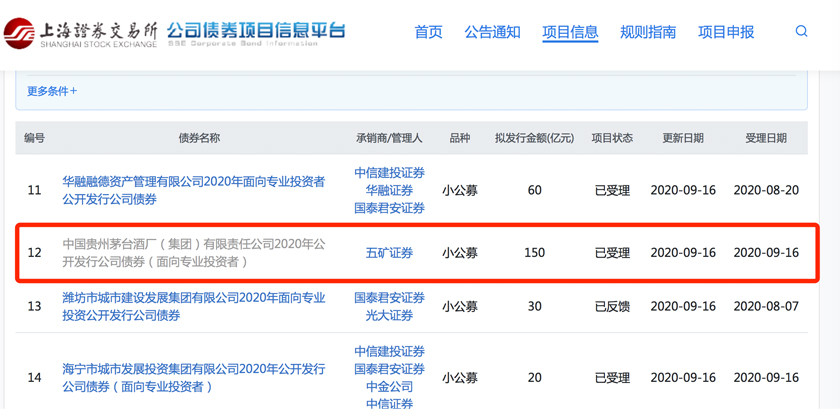Select the 项目信息 menu item

point(570,32)
